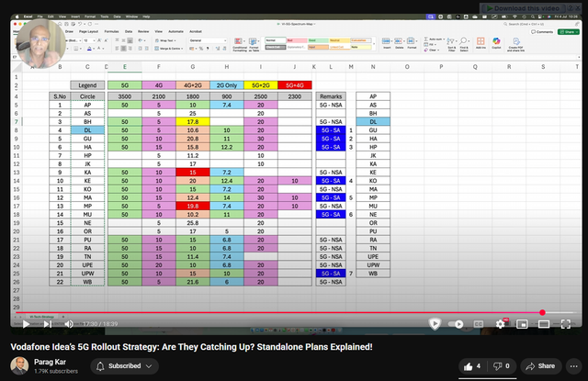Click the green Excel Share button
This screenshot has height=381, width=588.
click(568, 32)
